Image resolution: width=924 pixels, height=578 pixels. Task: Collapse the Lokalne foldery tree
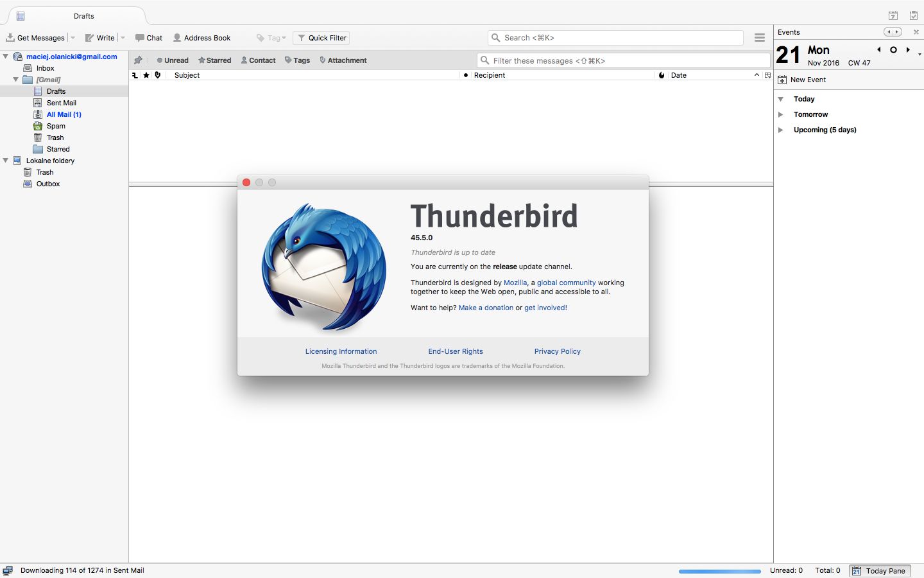6,161
